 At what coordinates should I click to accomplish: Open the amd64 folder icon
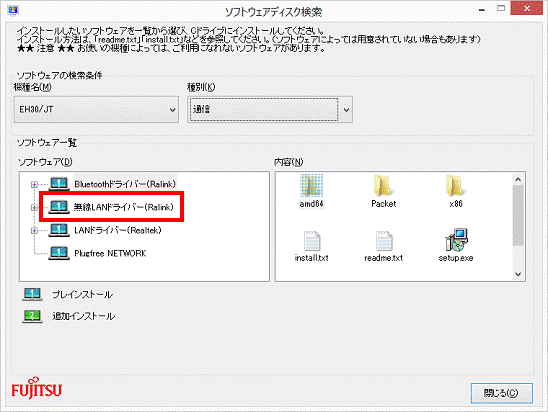point(311,185)
